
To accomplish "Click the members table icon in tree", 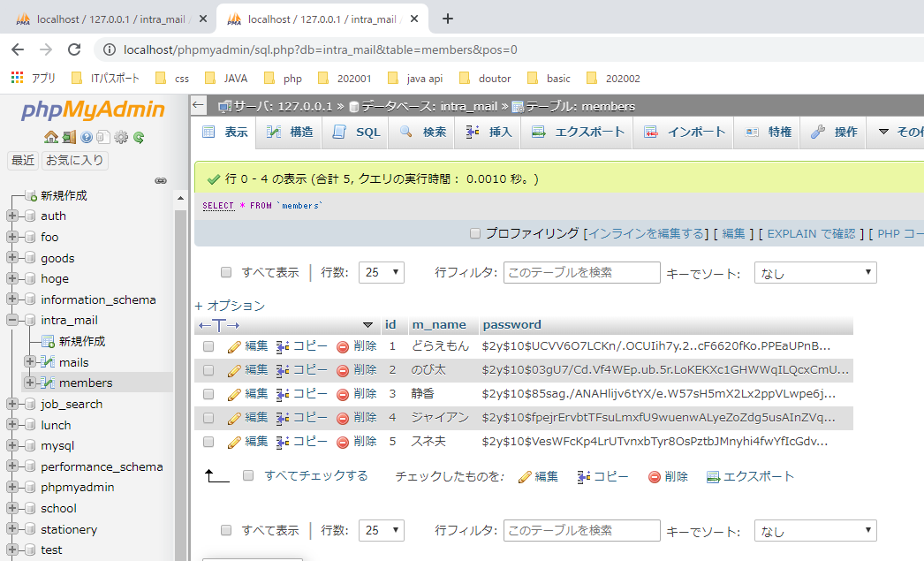I will tap(48, 383).
